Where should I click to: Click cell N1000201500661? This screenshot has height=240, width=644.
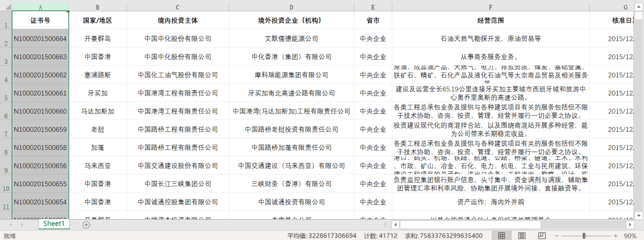tap(41, 93)
